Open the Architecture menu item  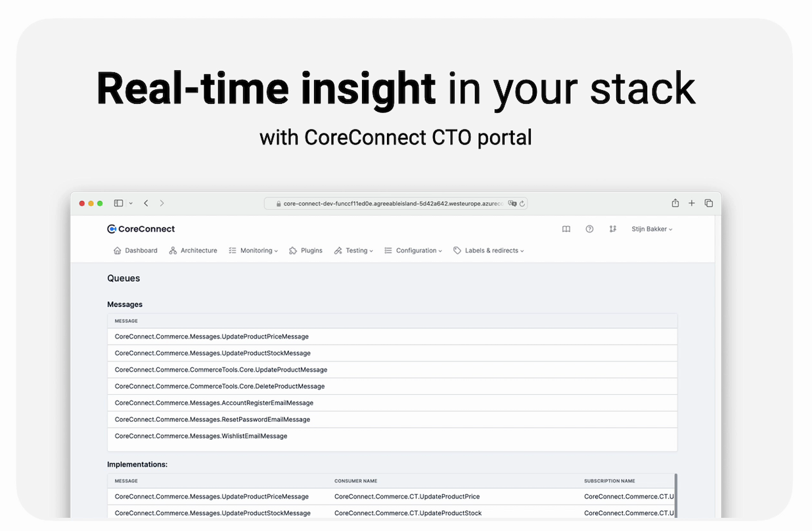click(x=193, y=250)
